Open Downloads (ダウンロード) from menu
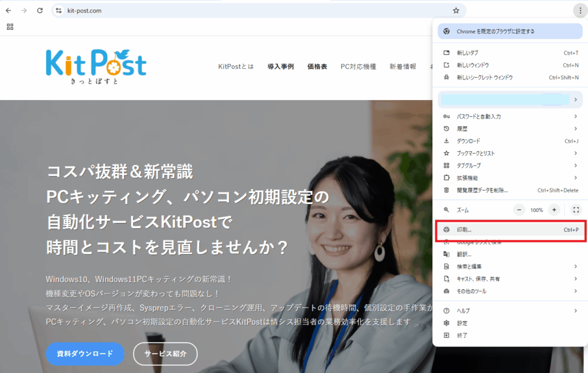 (510, 141)
